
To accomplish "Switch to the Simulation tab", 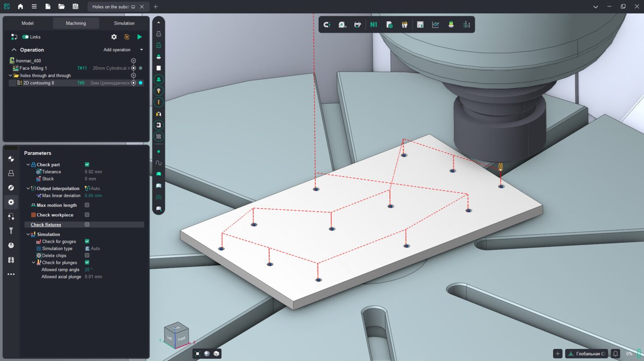I will click(x=124, y=23).
